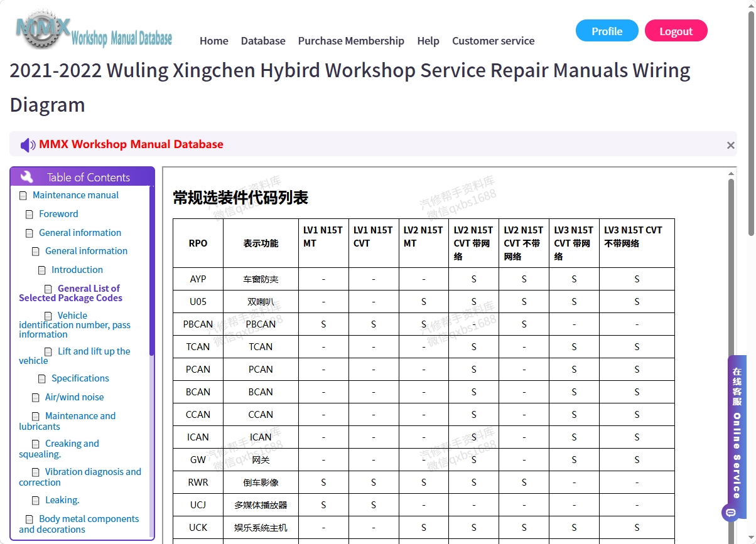Click the document icon beside Body metal components

[30, 520]
